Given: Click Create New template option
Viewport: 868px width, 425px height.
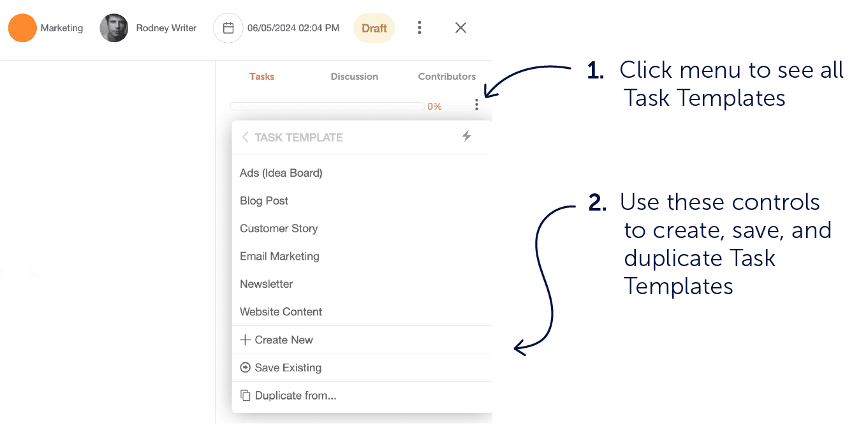Looking at the screenshot, I should coord(362,340).
